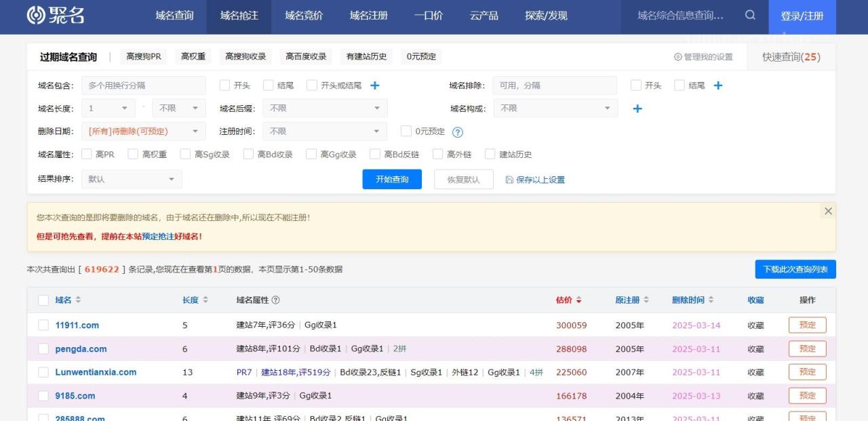Image resolution: width=868 pixels, height=421 pixels.
Task: Click the gear icon beside 管理我的设置
Action: (677, 57)
